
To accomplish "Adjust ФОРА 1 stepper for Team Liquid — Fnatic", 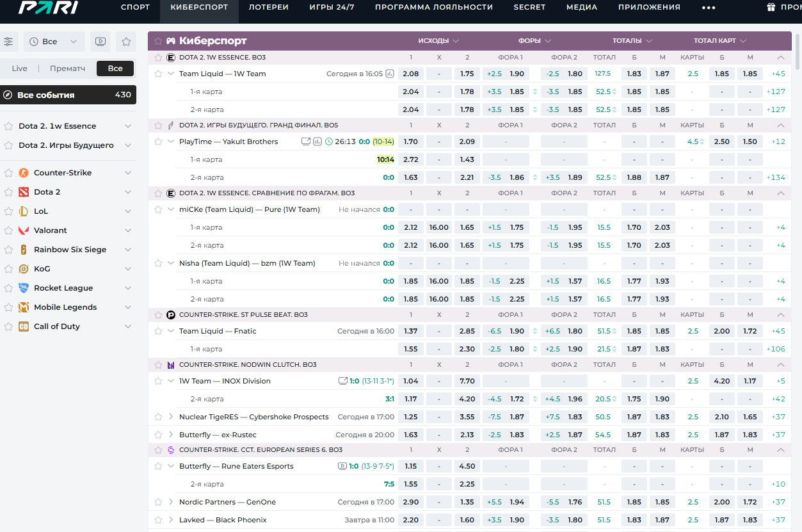I will click(x=535, y=331).
